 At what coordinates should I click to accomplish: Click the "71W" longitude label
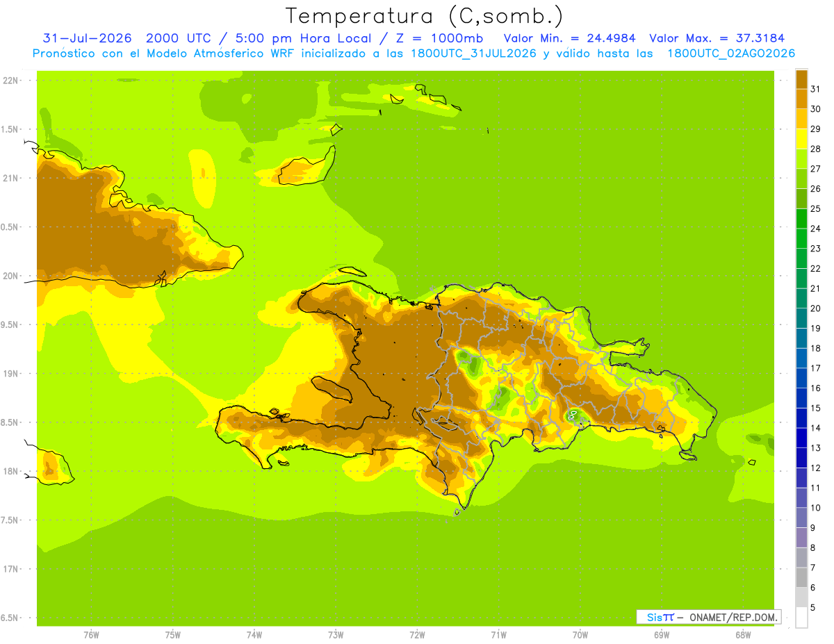pyautogui.click(x=498, y=634)
